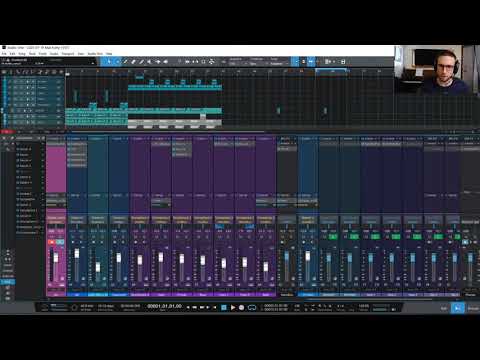Select the Split tool in the toolbar

125,62
